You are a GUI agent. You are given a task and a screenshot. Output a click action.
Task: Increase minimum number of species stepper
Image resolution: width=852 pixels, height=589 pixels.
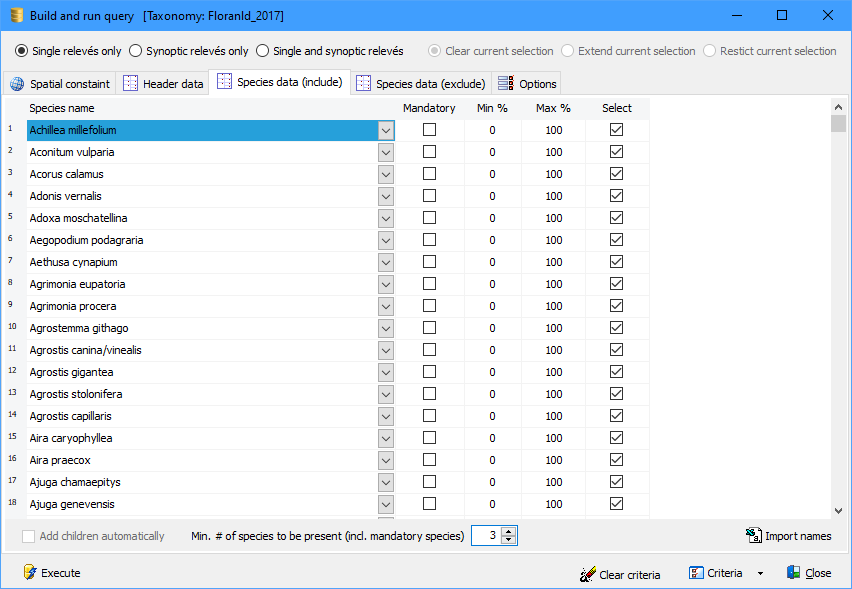click(x=509, y=531)
